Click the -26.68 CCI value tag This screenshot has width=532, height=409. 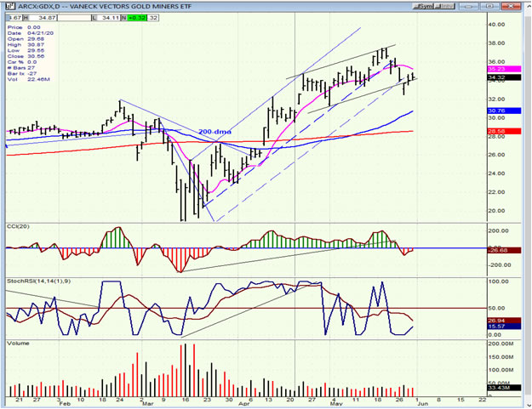(504, 250)
